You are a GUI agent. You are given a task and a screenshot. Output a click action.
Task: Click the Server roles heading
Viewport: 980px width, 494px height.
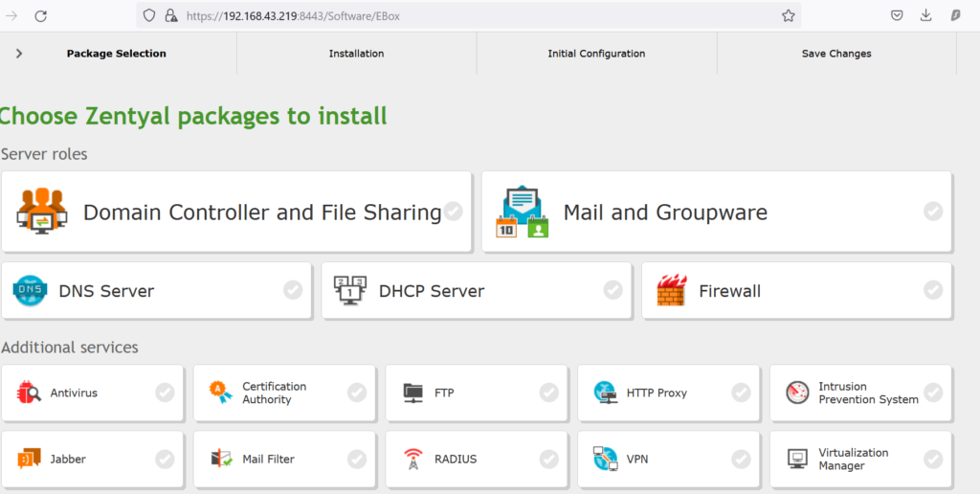click(x=44, y=154)
